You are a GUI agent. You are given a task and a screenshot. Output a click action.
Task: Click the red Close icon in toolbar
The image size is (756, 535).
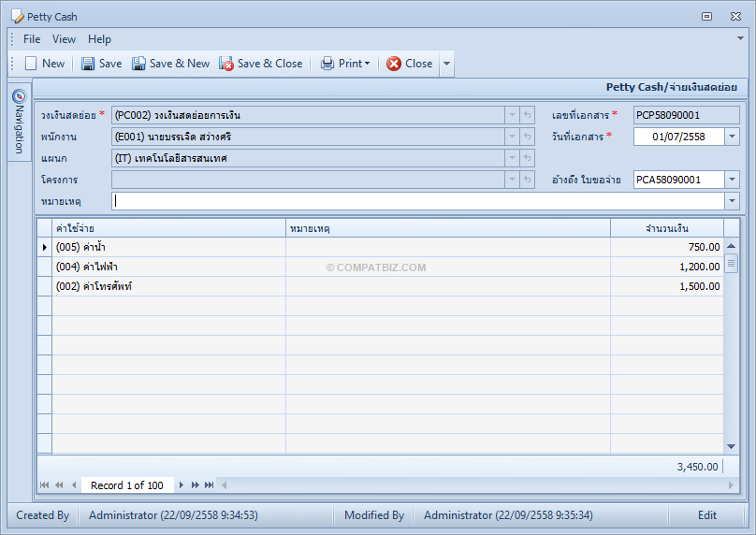tap(393, 64)
